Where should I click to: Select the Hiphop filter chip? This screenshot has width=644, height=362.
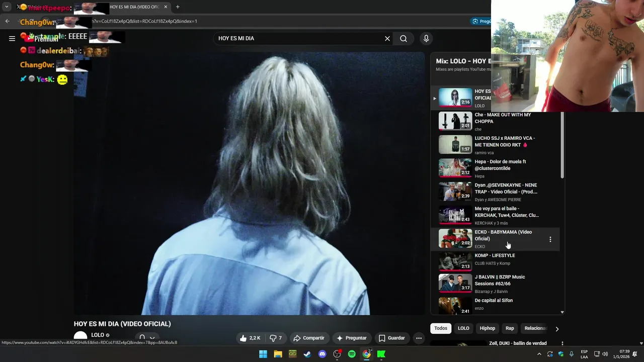click(x=487, y=328)
